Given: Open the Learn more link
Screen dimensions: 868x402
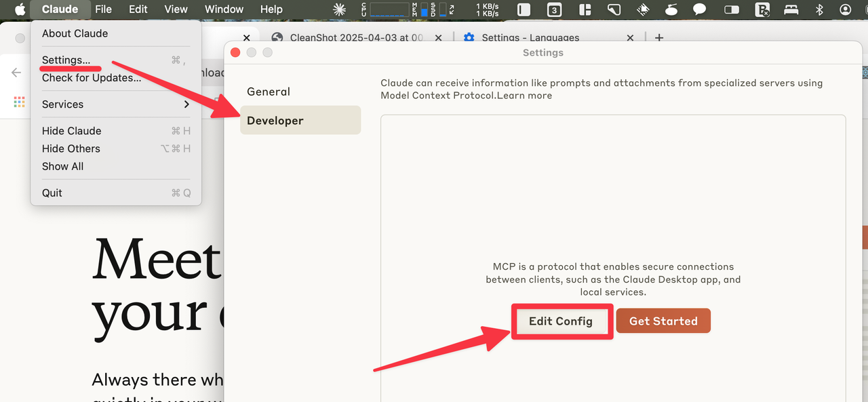Looking at the screenshot, I should (x=524, y=96).
